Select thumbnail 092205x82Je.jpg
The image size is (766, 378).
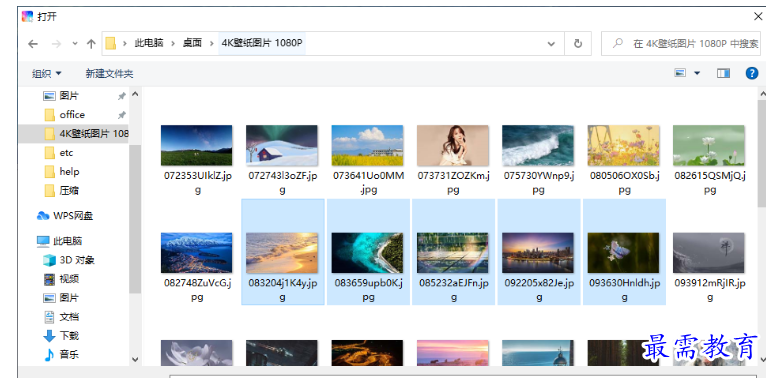(x=539, y=252)
